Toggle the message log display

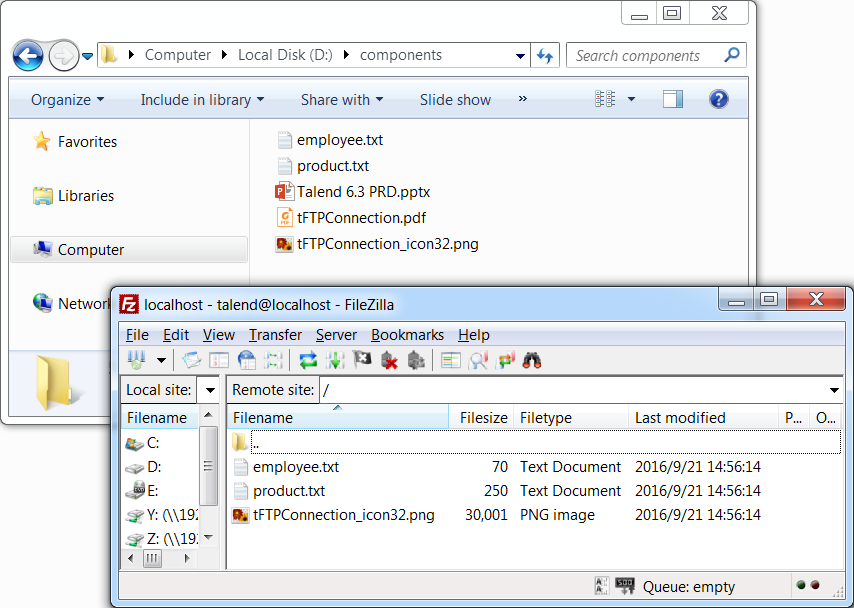pos(191,360)
